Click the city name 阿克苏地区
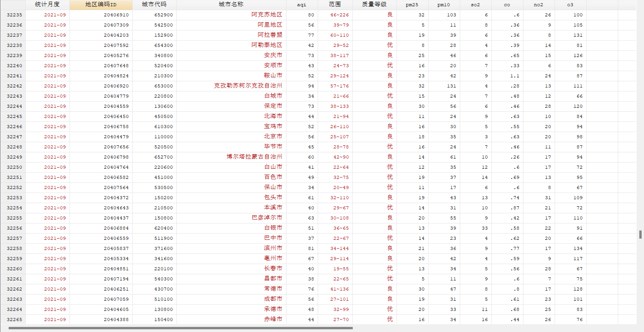644x332 pixels. coord(267,15)
